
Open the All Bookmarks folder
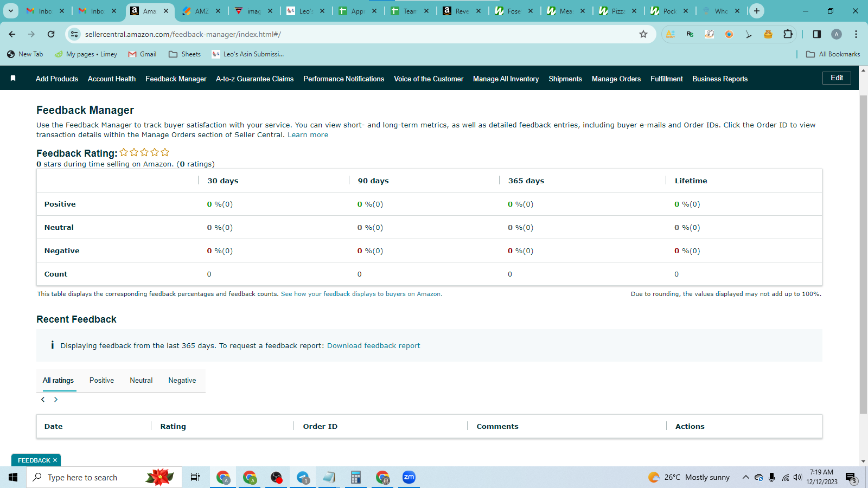pyautogui.click(x=833, y=54)
